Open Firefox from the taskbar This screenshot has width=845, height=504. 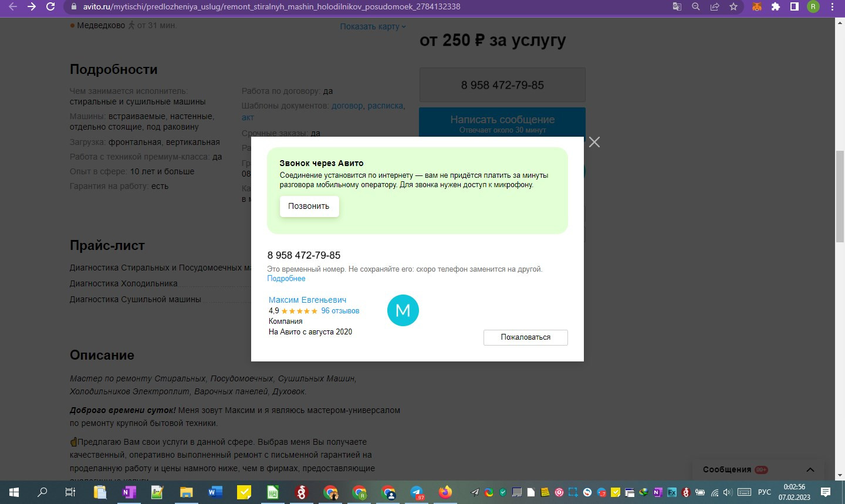(445, 492)
